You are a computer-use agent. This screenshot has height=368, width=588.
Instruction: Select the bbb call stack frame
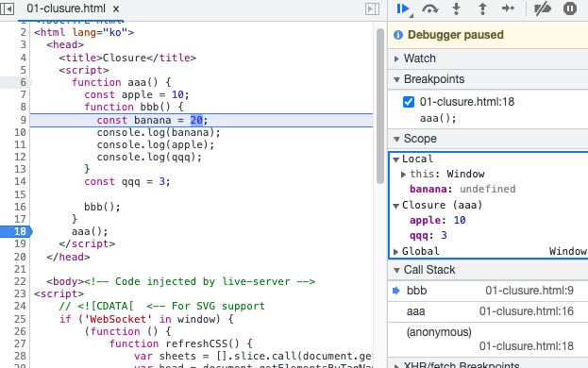488,291
